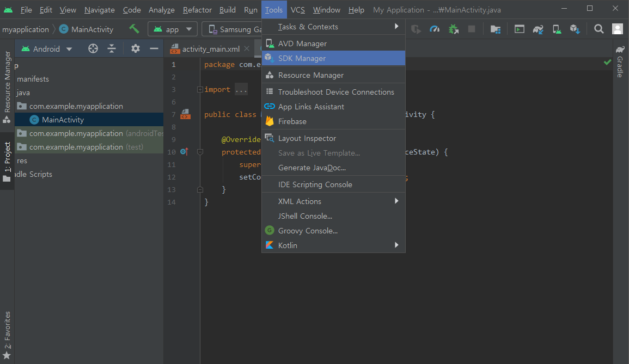Select Resource Manager in Tools menu
629x364 pixels.
coord(333,75)
